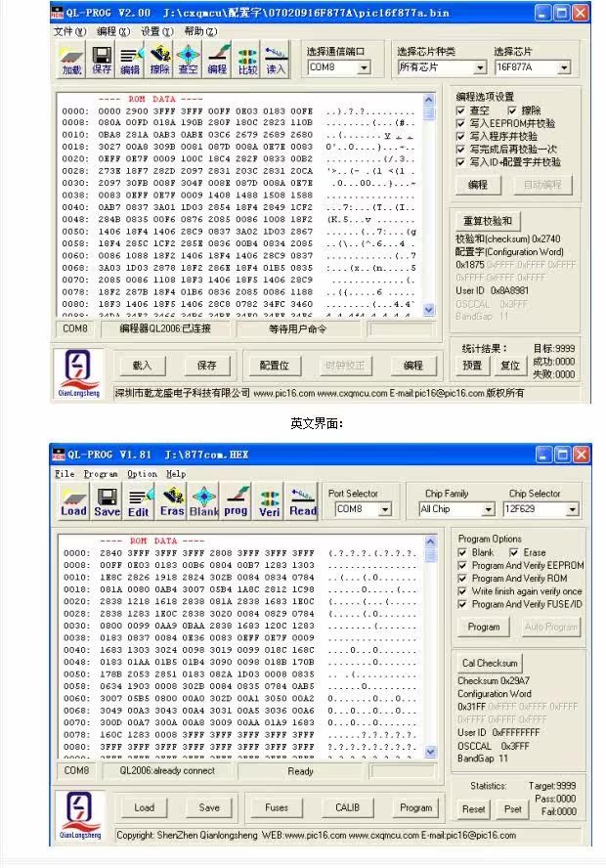Click QianLongsheng logo in Chinese window
606x868 pixels.
click(78, 372)
